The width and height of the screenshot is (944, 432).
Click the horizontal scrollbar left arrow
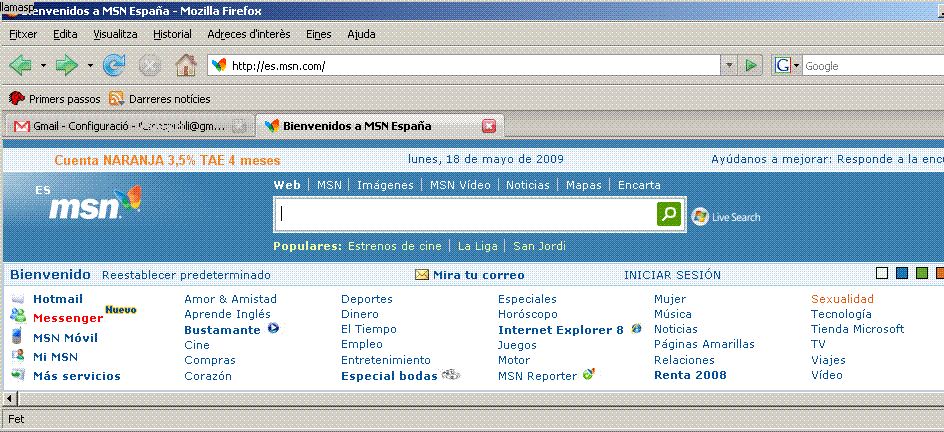pyautogui.click(x=10, y=398)
